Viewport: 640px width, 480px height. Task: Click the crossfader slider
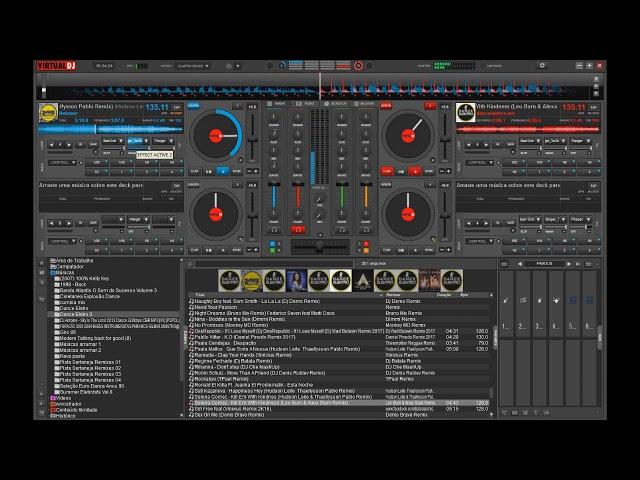(320, 247)
